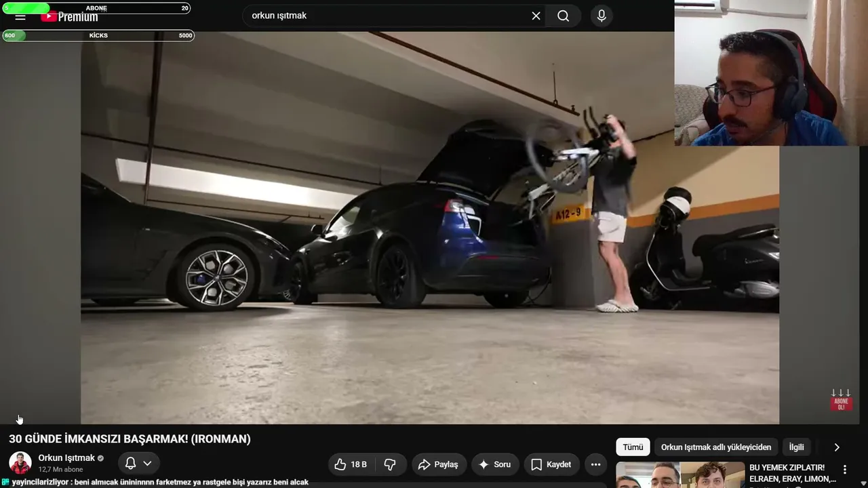868x488 pixels.
Task: Go to YouTube Premium home via logo
Action: click(69, 16)
